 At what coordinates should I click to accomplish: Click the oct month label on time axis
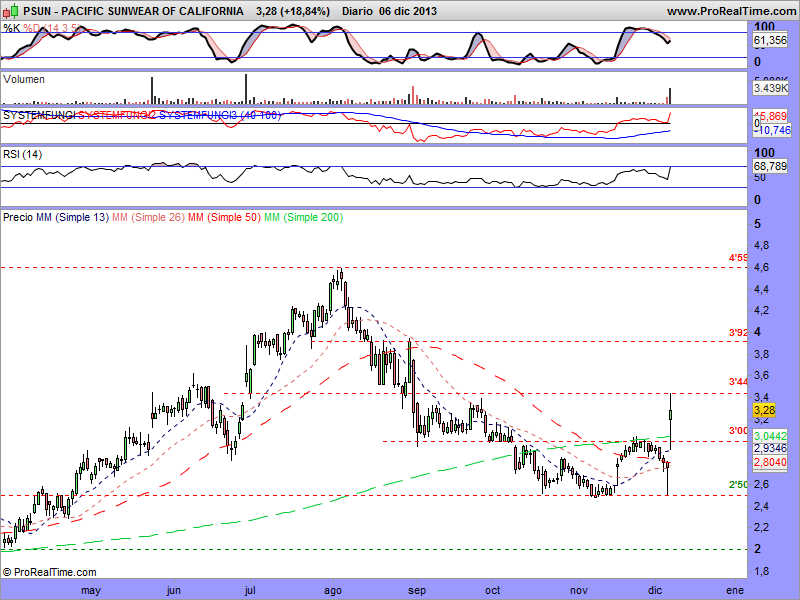492,591
